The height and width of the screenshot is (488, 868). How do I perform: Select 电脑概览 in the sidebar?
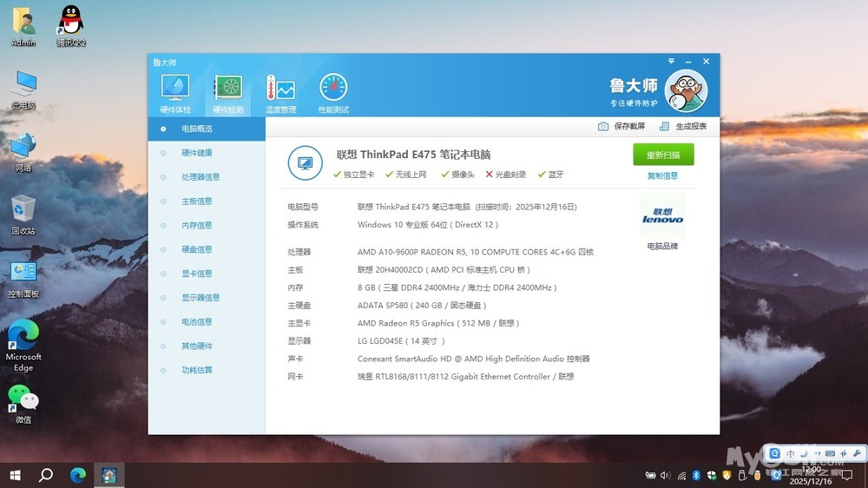pyautogui.click(x=196, y=129)
